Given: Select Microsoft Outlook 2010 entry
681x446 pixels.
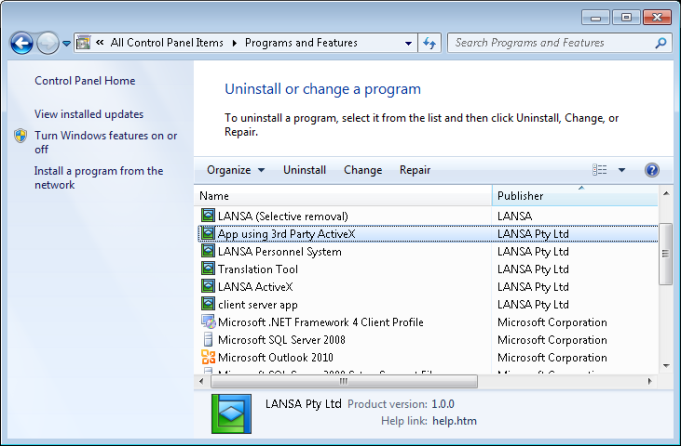Looking at the screenshot, I should 275,358.
